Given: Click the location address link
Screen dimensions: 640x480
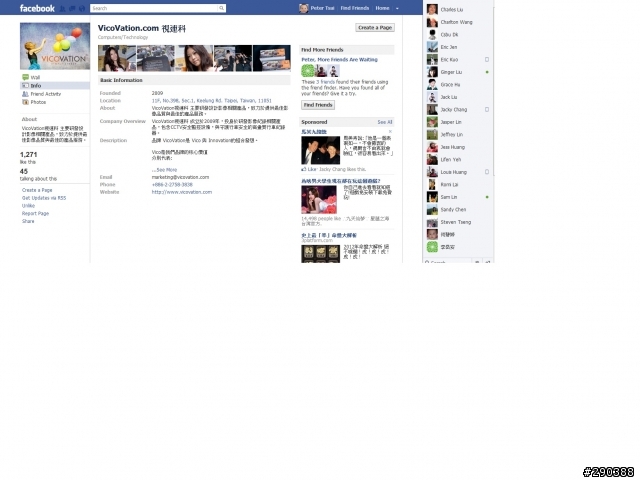Looking at the screenshot, I should point(211,100).
